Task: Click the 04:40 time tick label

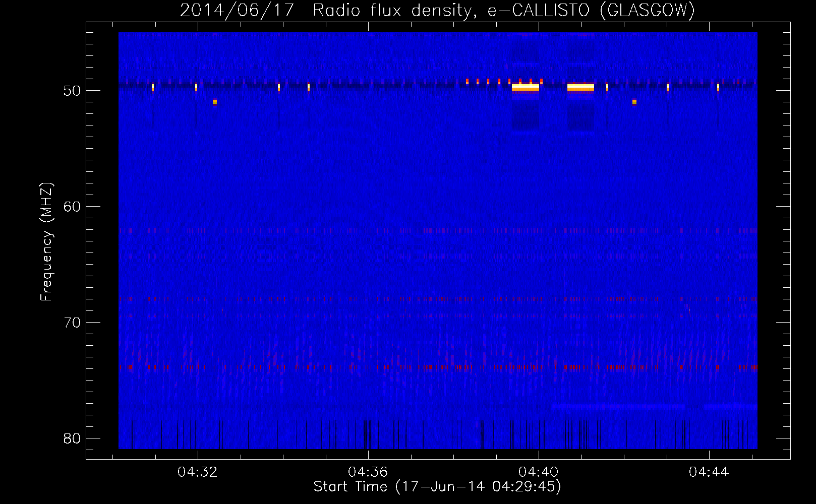Action: click(x=539, y=472)
